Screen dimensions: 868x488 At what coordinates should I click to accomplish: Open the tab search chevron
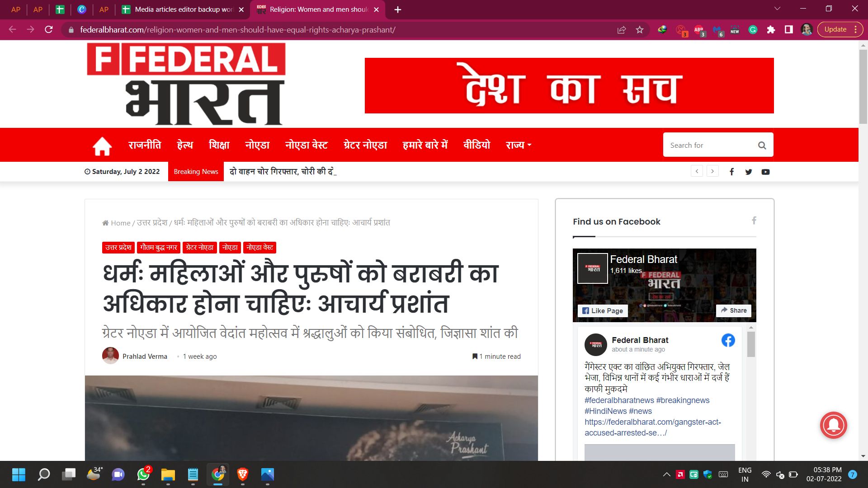click(777, 9)
